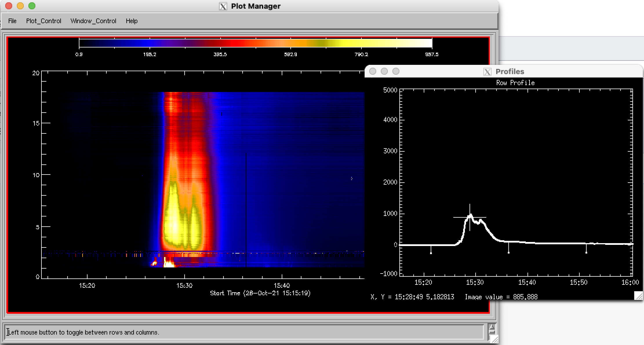Click the bright yellow peak in the spectrogram
The height and width of the screenshot is (345, 644).
174,226
